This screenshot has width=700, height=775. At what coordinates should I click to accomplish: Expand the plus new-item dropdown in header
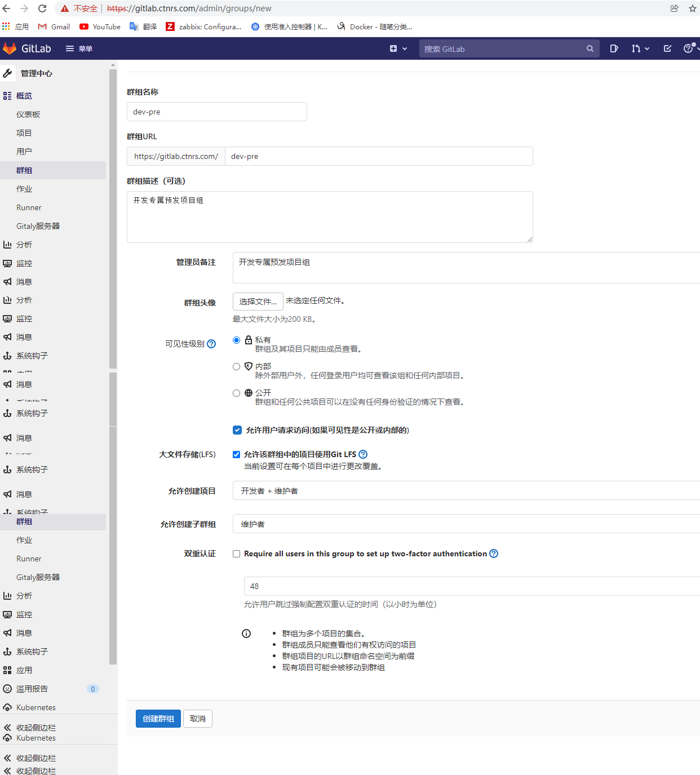[398, 48]
